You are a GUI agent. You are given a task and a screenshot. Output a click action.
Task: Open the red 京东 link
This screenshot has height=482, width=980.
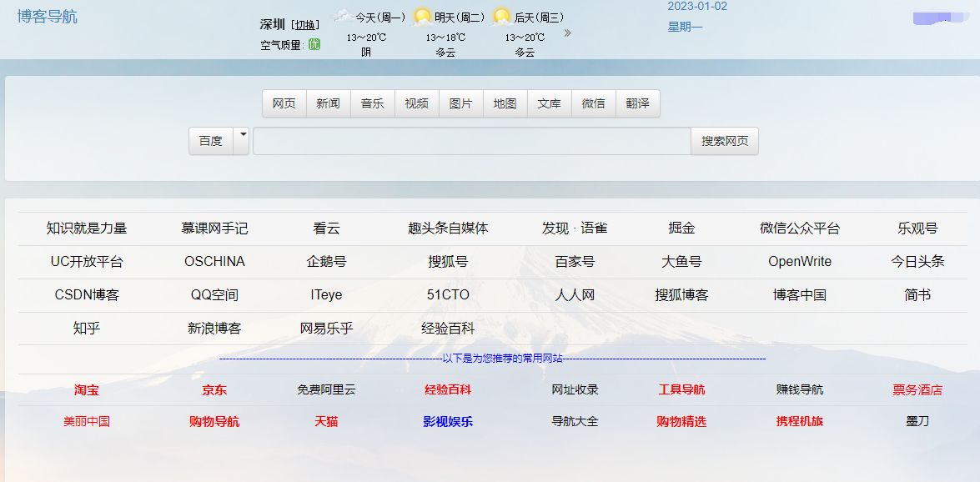(214, 390)
